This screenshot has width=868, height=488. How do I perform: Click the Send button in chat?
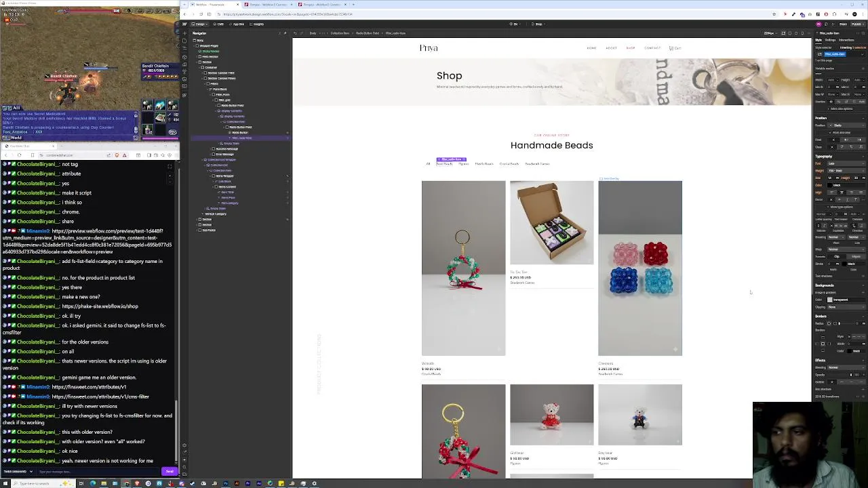[x=170, y=471]
